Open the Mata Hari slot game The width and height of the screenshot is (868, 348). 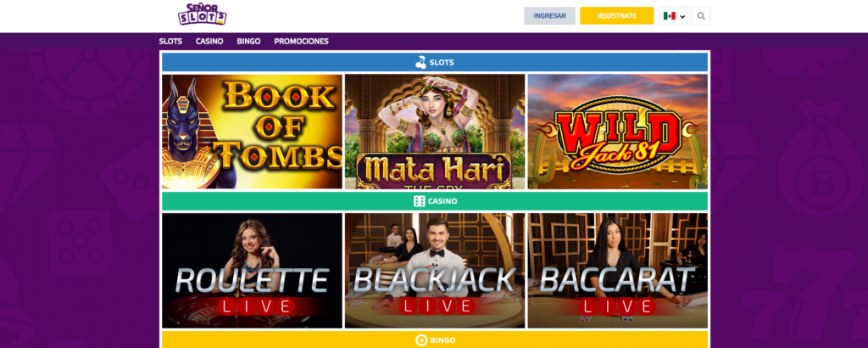[x=435, y=132]
